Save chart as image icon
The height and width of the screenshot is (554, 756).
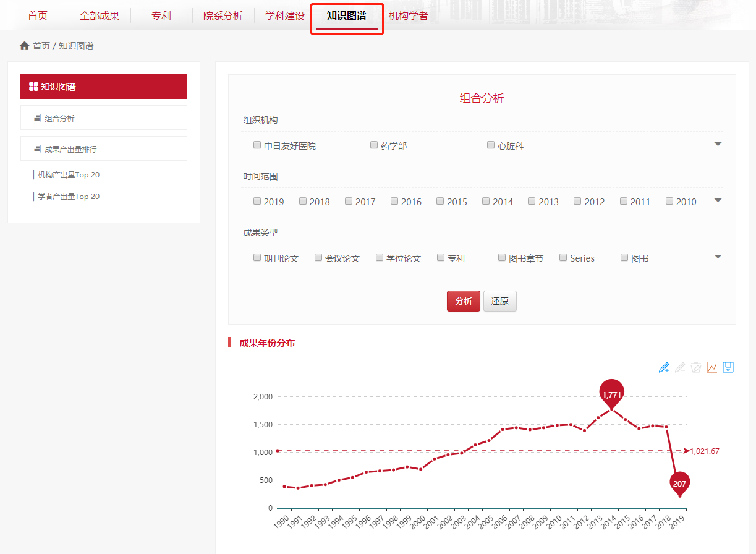[728, 367]
